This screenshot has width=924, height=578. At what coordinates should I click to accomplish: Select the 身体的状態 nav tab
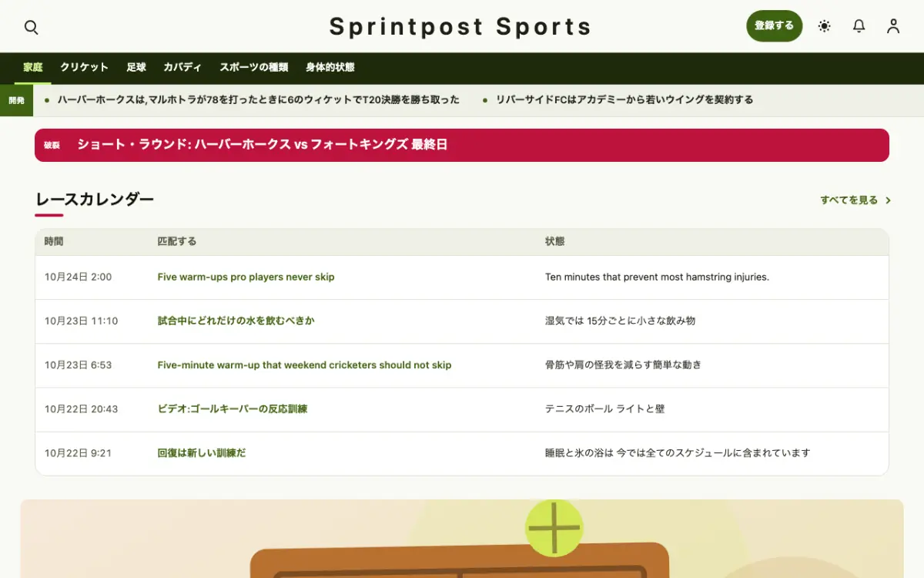[x=330, y=68]
